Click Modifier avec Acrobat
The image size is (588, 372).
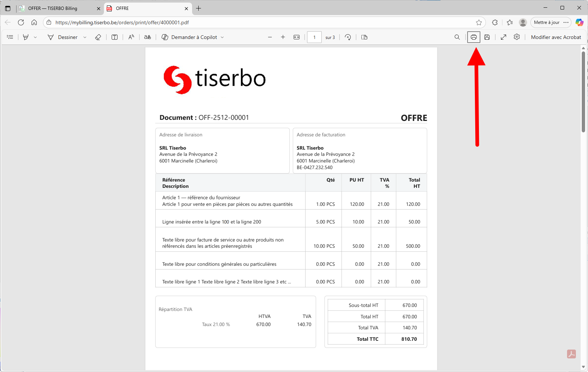pyautogui.click(x=556, y=37)
